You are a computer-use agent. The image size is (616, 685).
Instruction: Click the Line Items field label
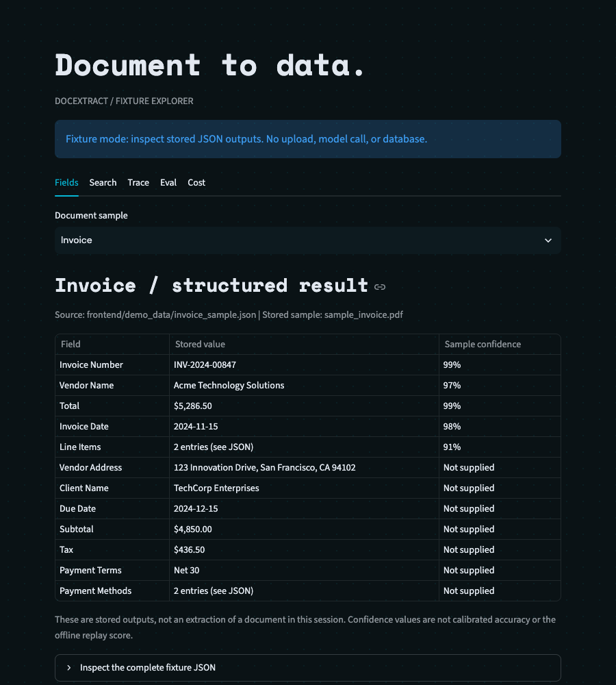[80, 447]
